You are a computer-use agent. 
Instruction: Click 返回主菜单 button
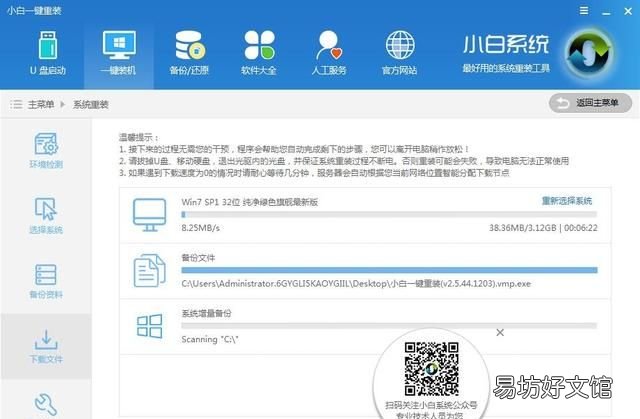pos(590,103)
